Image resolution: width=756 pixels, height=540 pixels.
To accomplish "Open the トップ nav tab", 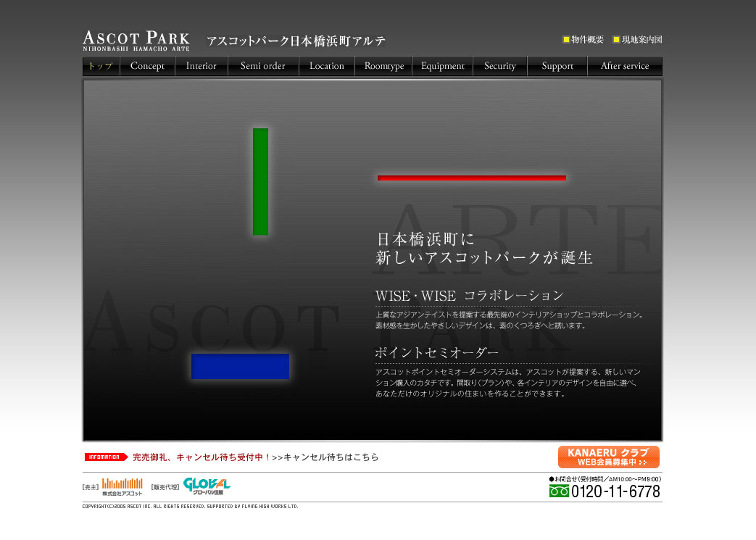I will pos(101,66).
